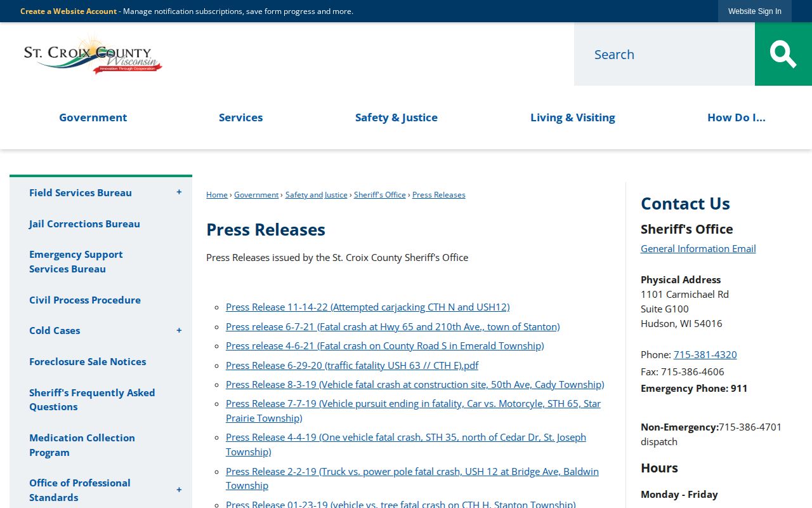Click the St. Croix County logo
The width and height of the screenshot is (812, 508).
tap(93, 55)
